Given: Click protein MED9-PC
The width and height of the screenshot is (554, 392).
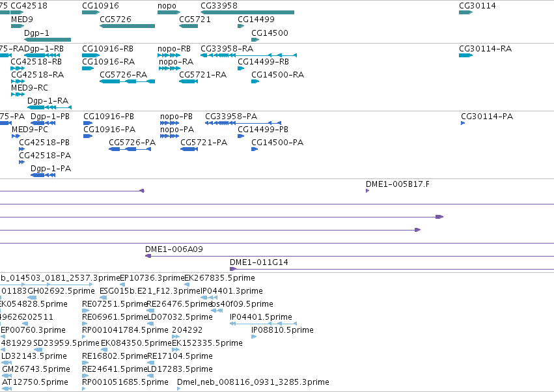Looking at the screenshot, I should [x=16, y=136].
